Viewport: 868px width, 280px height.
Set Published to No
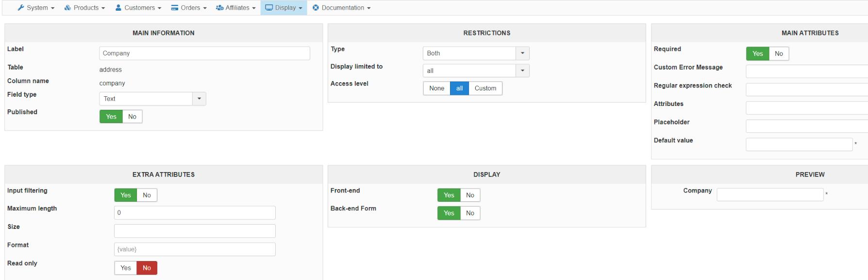pos(132,117)
